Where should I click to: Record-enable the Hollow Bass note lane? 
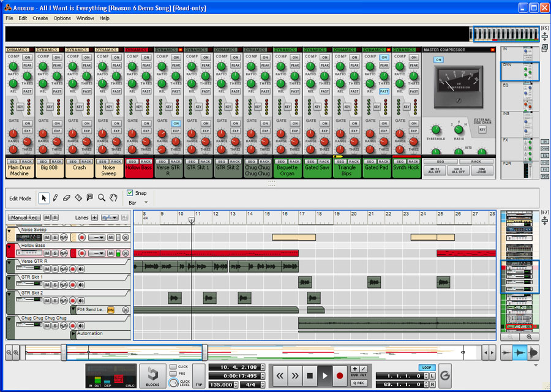(x=82, y=253)
